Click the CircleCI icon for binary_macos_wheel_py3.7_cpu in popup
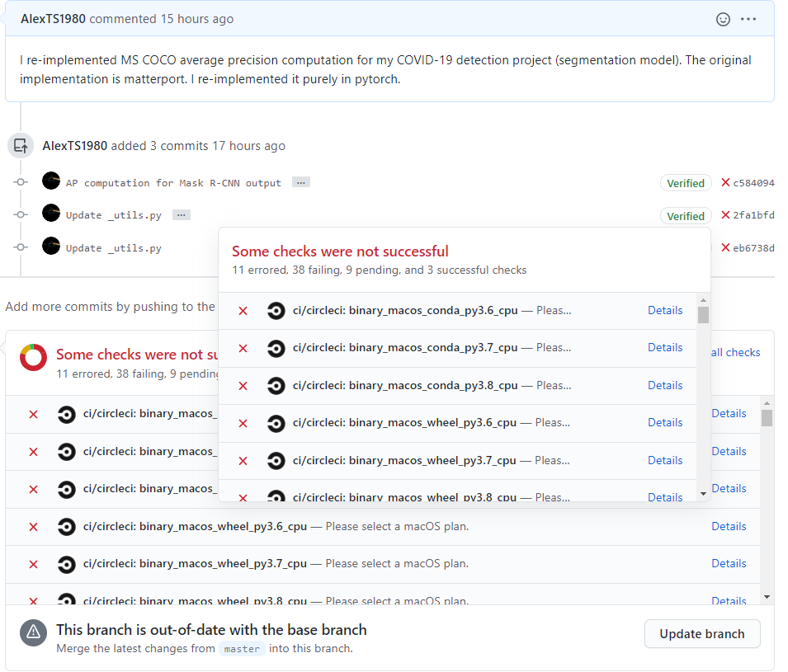 pyautogui.click(x=276, y=461)
